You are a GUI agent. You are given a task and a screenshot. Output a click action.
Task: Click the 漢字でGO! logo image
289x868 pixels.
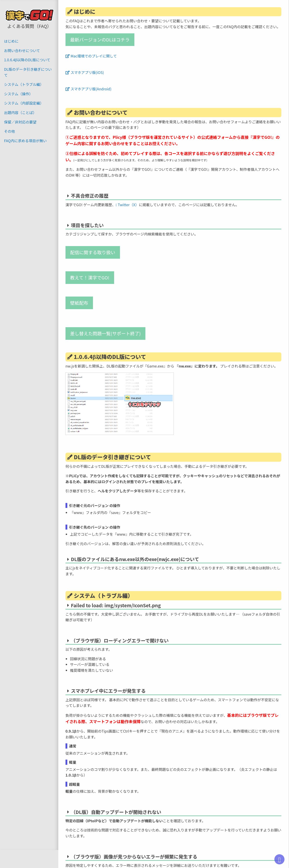click(x=29, y=15)
